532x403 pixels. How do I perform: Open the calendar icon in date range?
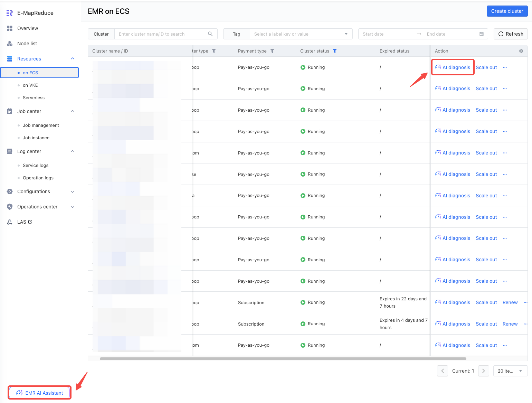482,34
